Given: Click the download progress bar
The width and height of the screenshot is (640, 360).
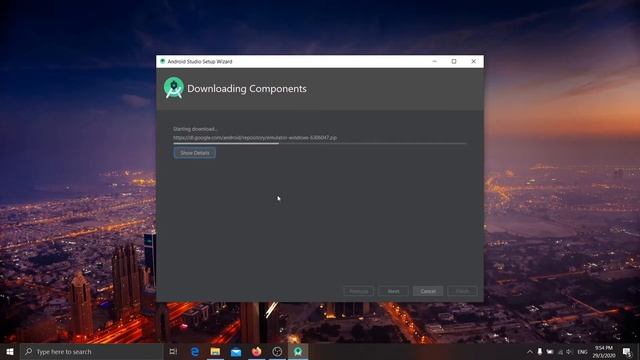Looking at the screenshot, I should [x=320, y=143].
